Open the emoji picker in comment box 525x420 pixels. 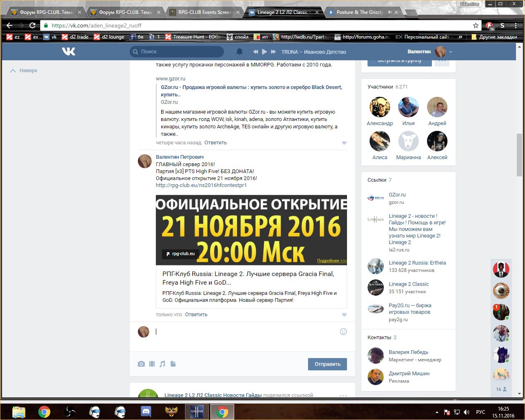point(344,331)
